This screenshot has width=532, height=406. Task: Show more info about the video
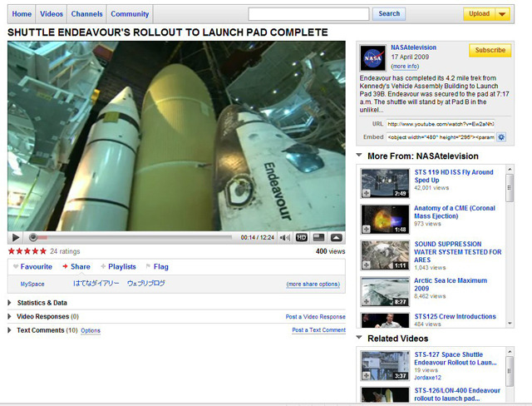(x=405, y=67)
